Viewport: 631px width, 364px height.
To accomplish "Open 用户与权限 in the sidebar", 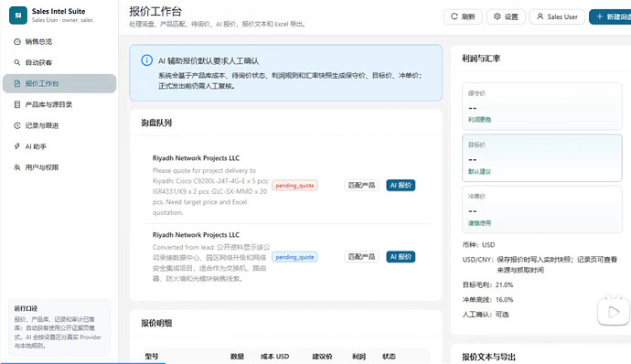I will (x=59, y=167).
